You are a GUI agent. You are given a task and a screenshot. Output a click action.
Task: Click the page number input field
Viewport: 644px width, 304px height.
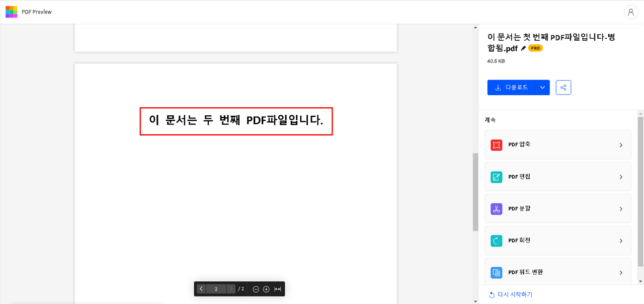coord(216,289)
